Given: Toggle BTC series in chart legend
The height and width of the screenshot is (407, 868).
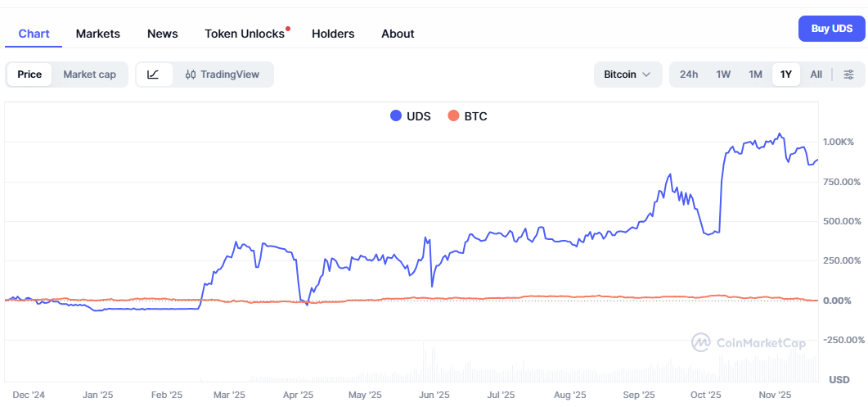Looking at the screenshot, I should pos(467,116).
